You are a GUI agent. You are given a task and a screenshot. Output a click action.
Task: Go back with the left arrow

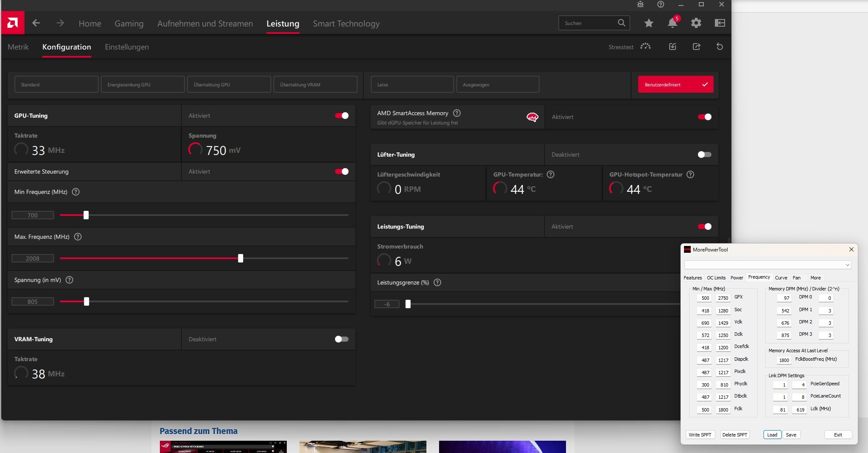click(36, 23)
